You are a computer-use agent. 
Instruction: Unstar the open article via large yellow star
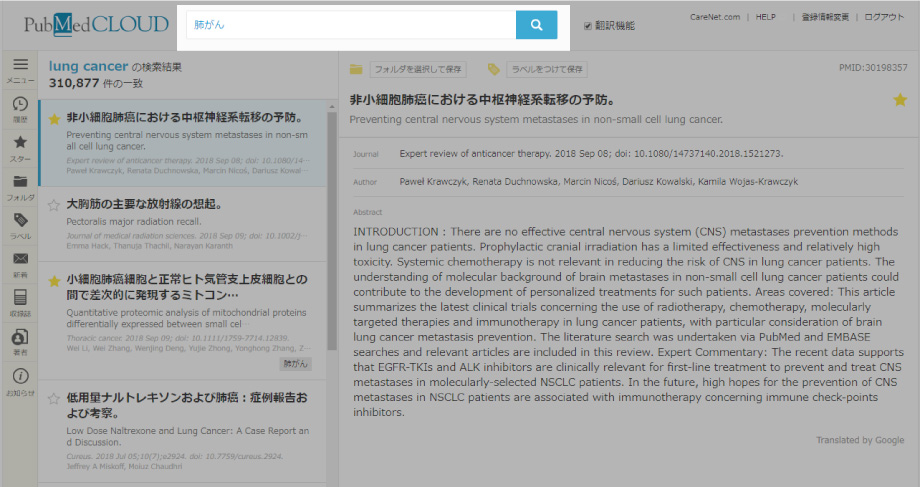point(900,100)
